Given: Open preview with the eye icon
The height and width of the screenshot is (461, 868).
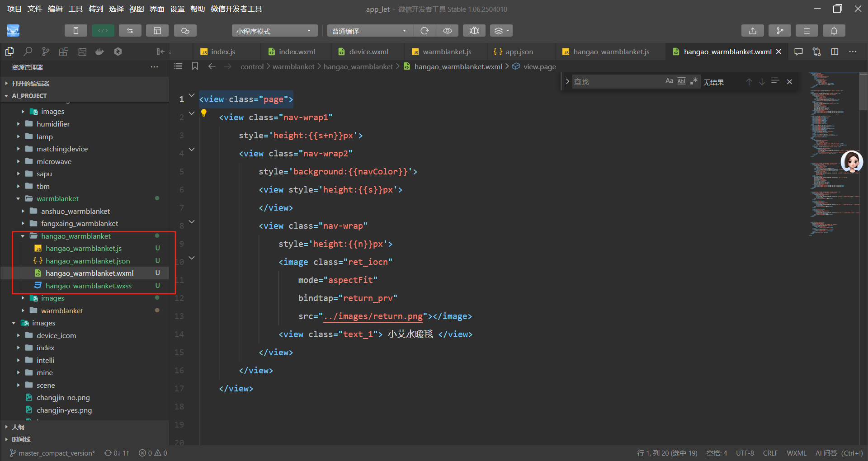Looking at the screenshot, I should (447, 31).
